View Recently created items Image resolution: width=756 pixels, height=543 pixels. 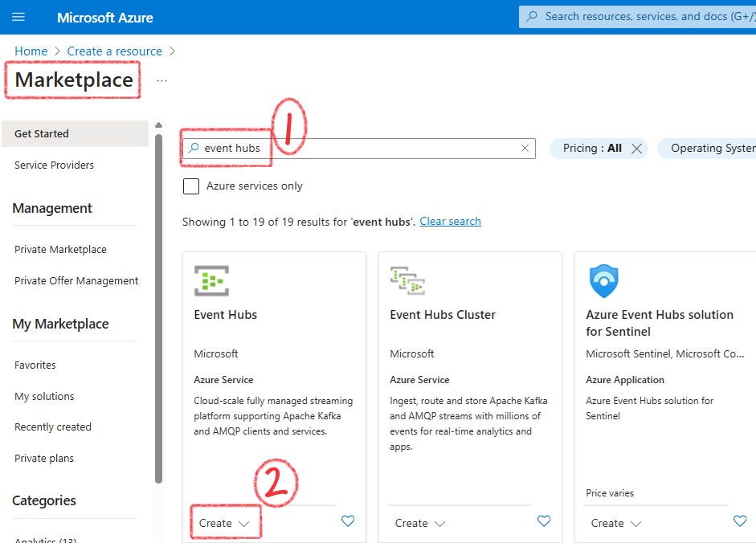tap(52, 427)
